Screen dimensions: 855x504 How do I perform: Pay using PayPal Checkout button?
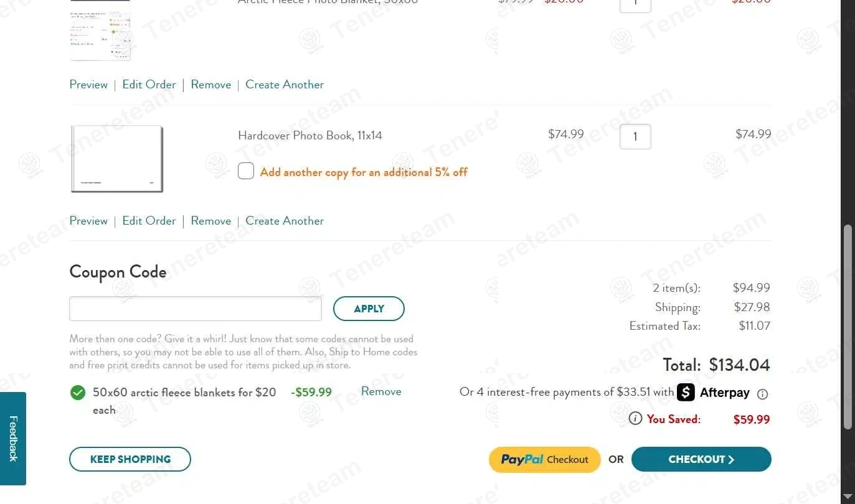click(x=544, y=459)
